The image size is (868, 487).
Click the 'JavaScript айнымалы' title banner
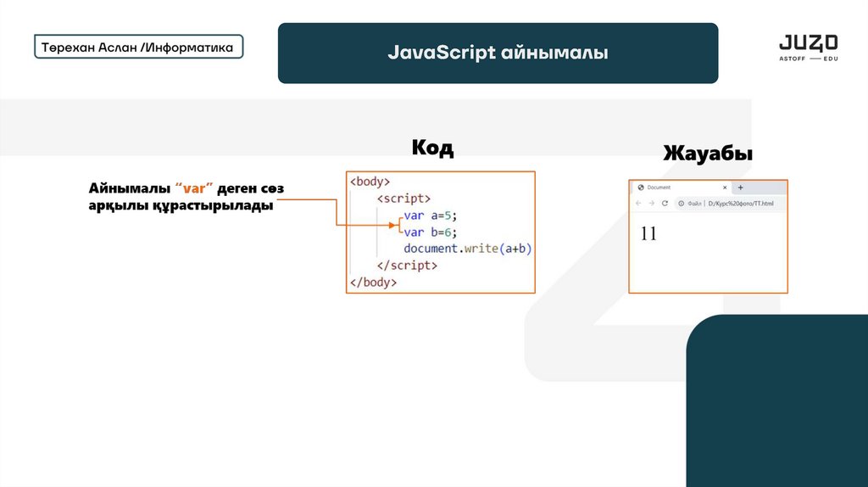point(498,53)
